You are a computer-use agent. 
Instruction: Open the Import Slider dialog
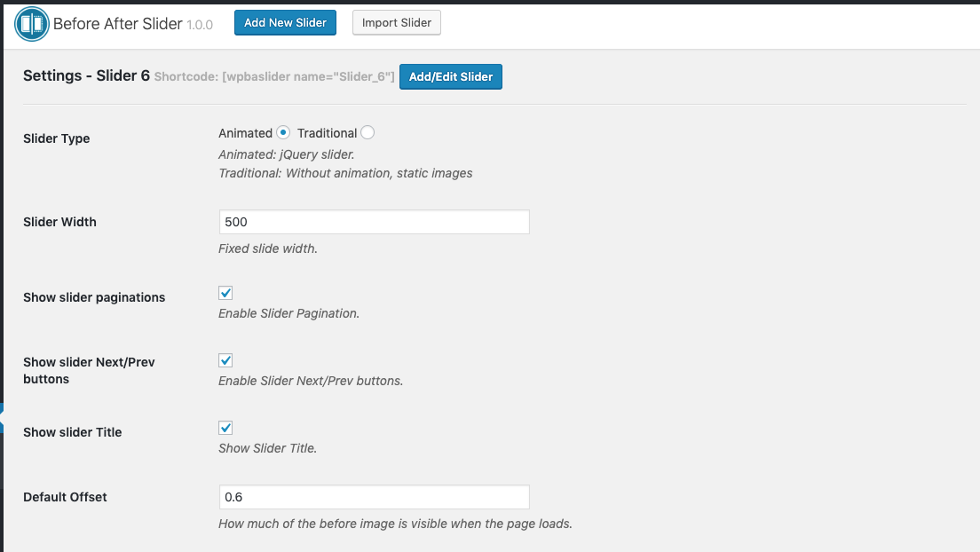pyautogui.click(x=396, y=23)
